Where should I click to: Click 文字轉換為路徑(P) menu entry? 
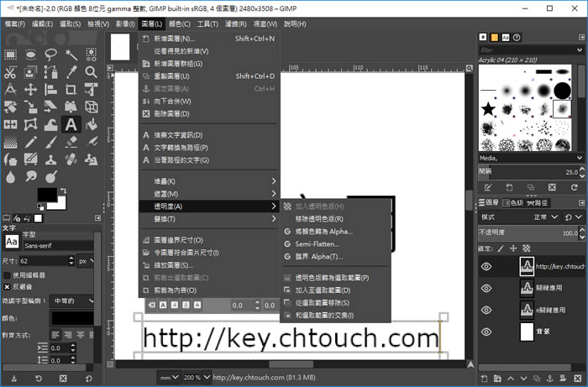tap(208, 148)
